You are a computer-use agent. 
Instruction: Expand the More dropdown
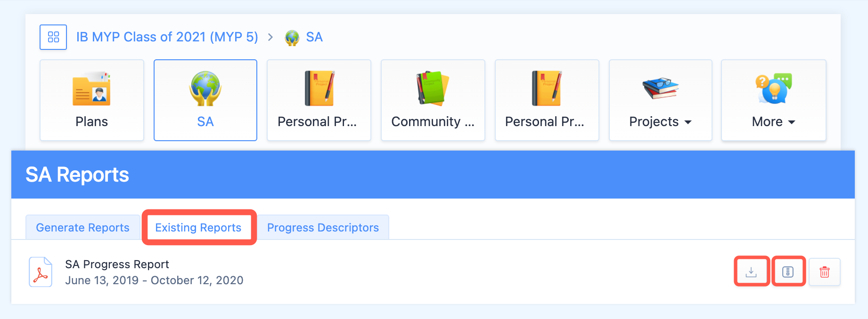pyautogui.click(x=774, y=100)
